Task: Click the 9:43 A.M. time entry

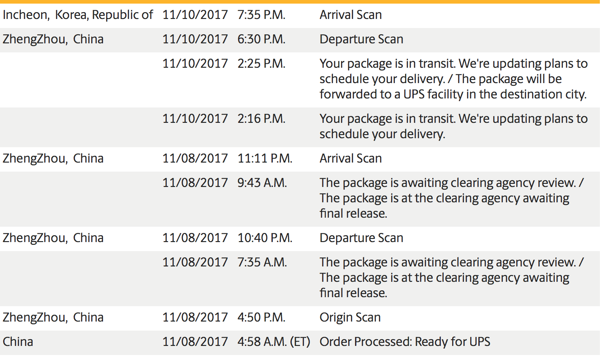Action: (262, 183)
